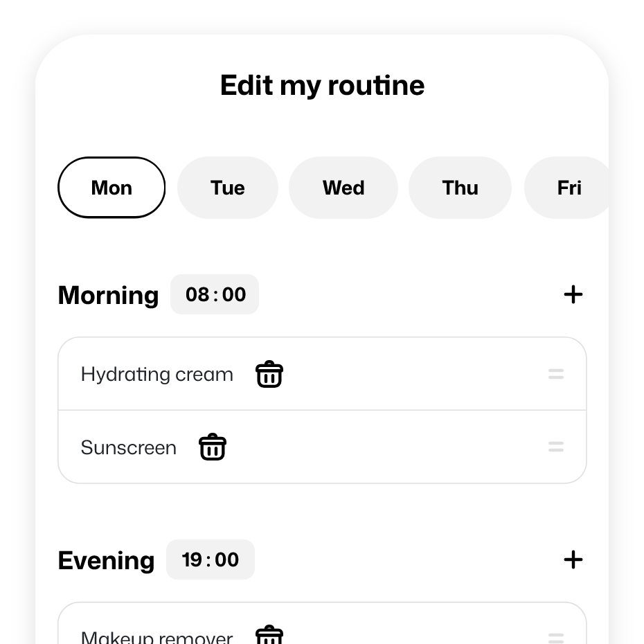Image resolution: width=644 pixels, height=644 pixels.
Task: Click the Evening section heading
Action: [107, 560]
